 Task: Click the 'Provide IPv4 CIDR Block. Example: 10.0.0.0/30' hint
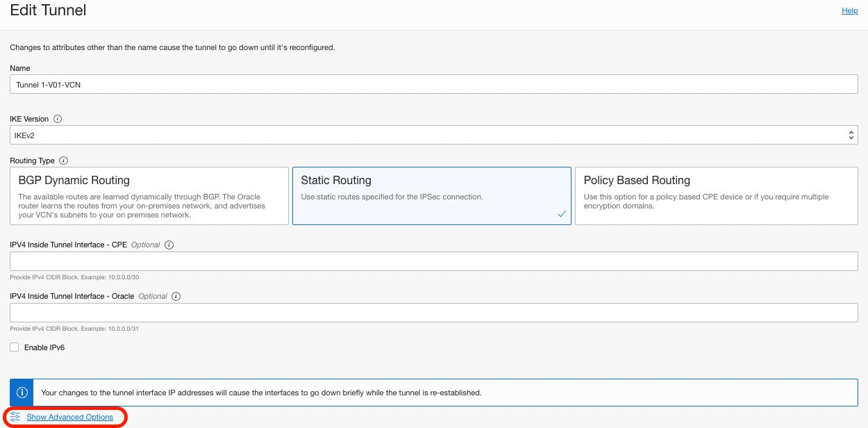coord(74,277)
